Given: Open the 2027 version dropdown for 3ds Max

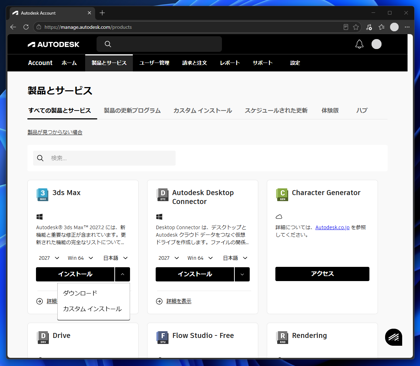Looking at the screenshot, I should tap(49, 258).
